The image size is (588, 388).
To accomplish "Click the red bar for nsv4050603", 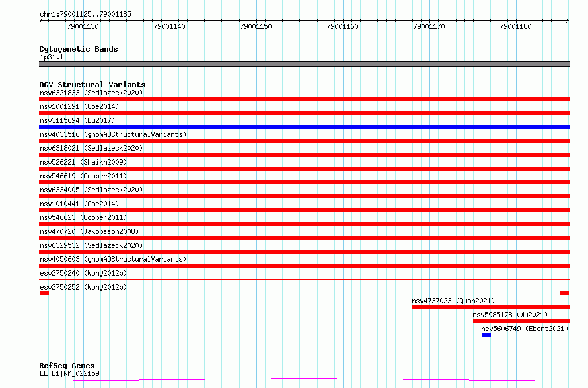I will pyautogui.click(x=304, y=266).
